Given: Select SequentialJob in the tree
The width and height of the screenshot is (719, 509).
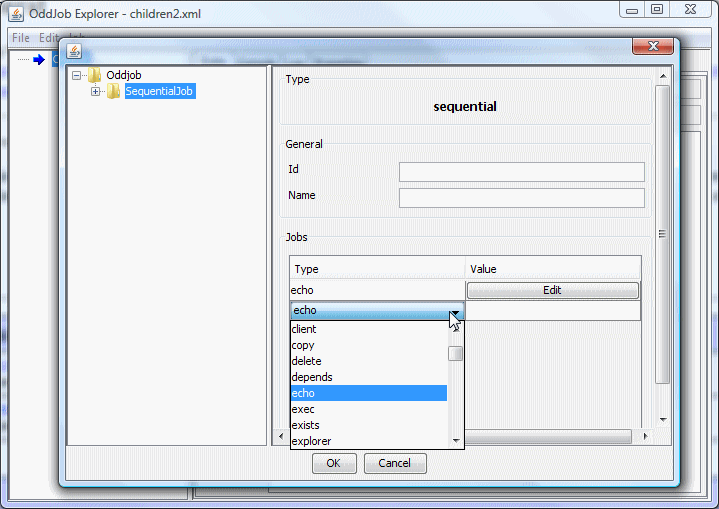Looking at the screenshot, I should (160, 92).
